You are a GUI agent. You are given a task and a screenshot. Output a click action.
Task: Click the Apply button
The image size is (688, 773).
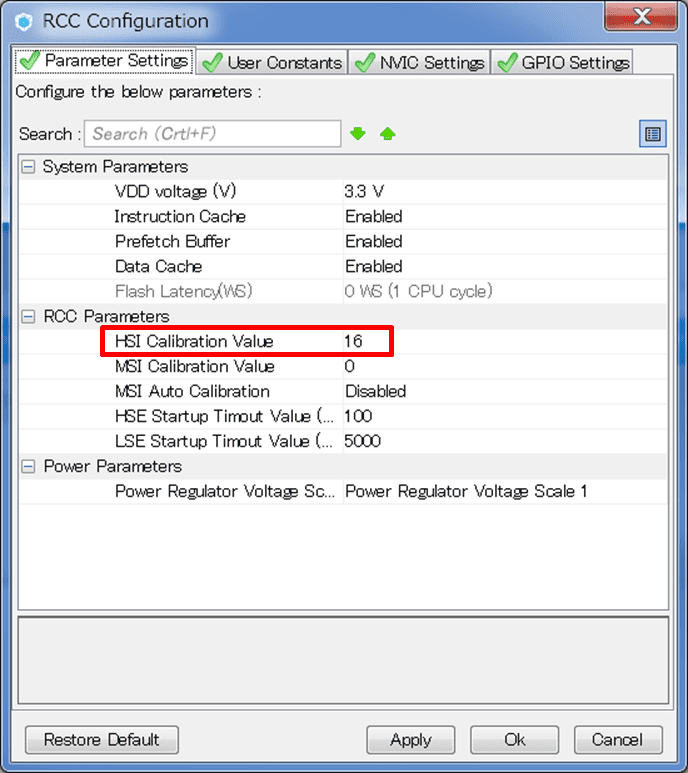click(x=411, y=740)
